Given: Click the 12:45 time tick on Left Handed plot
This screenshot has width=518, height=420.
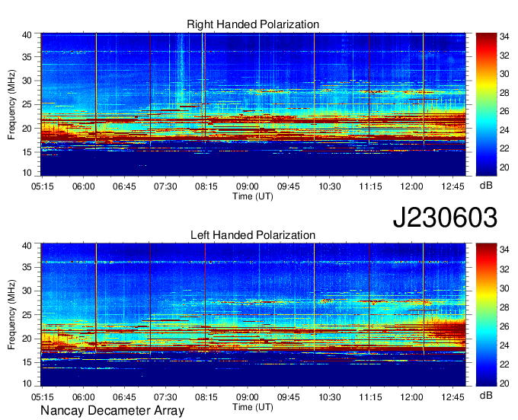Looking at the screenshot, I should pyautogui.click(x=452, y=397).
